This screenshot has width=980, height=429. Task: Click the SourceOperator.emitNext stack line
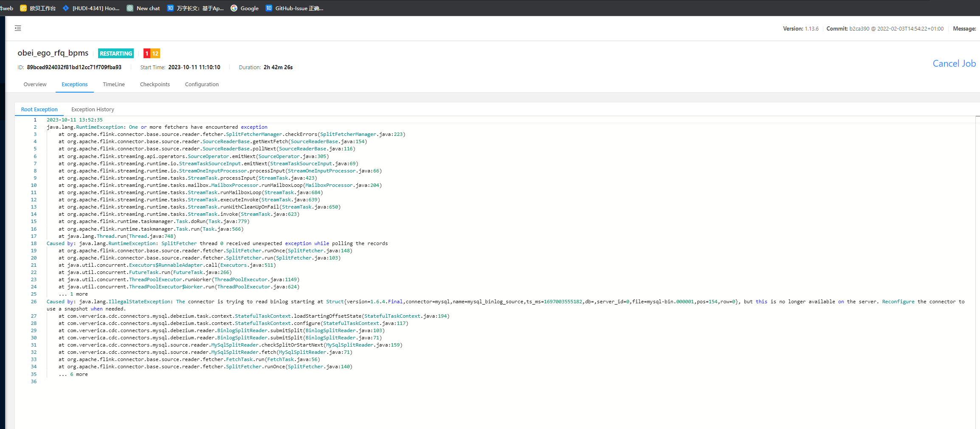pyautogui.click(x=194, y=156)
